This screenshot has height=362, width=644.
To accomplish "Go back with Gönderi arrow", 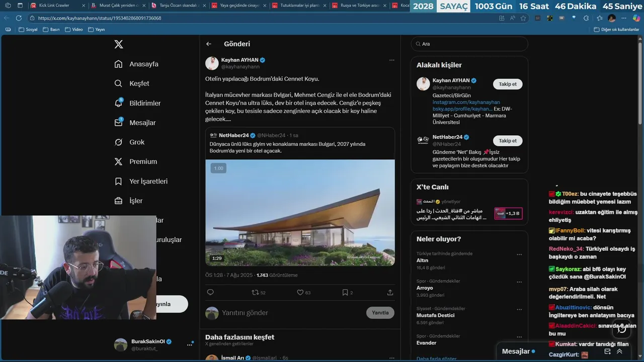I will [209, 44].
